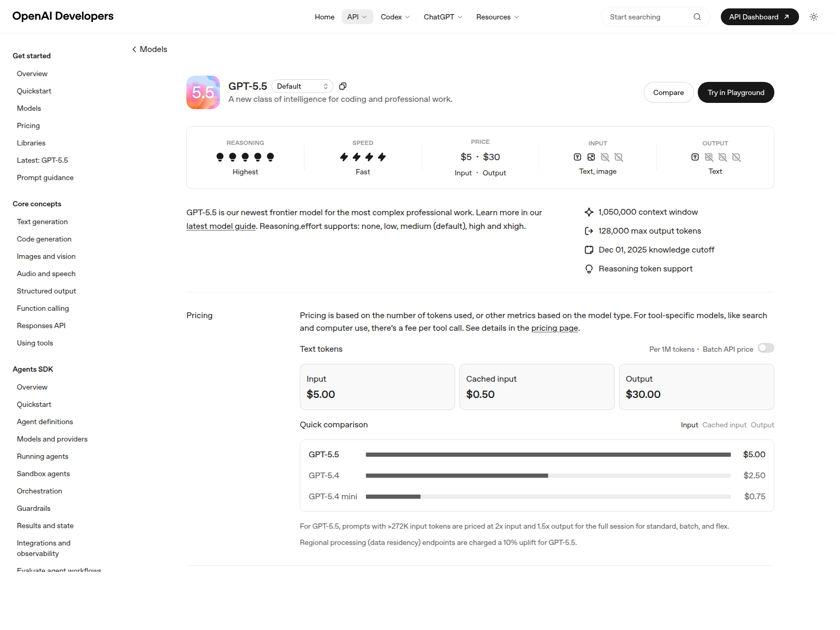Click the reasoning token lightbulb icon

tap(589, 269)
